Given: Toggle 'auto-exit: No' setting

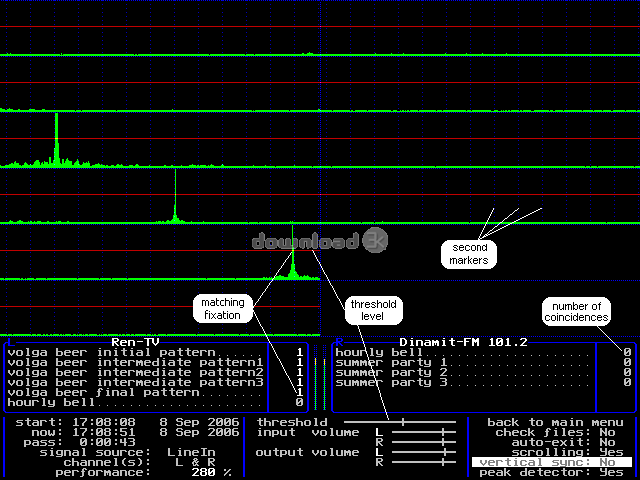Looking at the screenshot, I should click(x=563, y=442).
